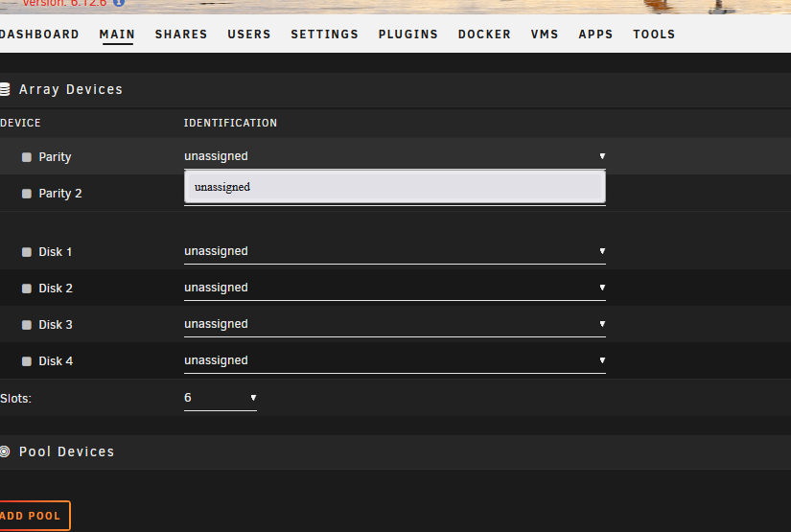Click the Parity device label

55,157
